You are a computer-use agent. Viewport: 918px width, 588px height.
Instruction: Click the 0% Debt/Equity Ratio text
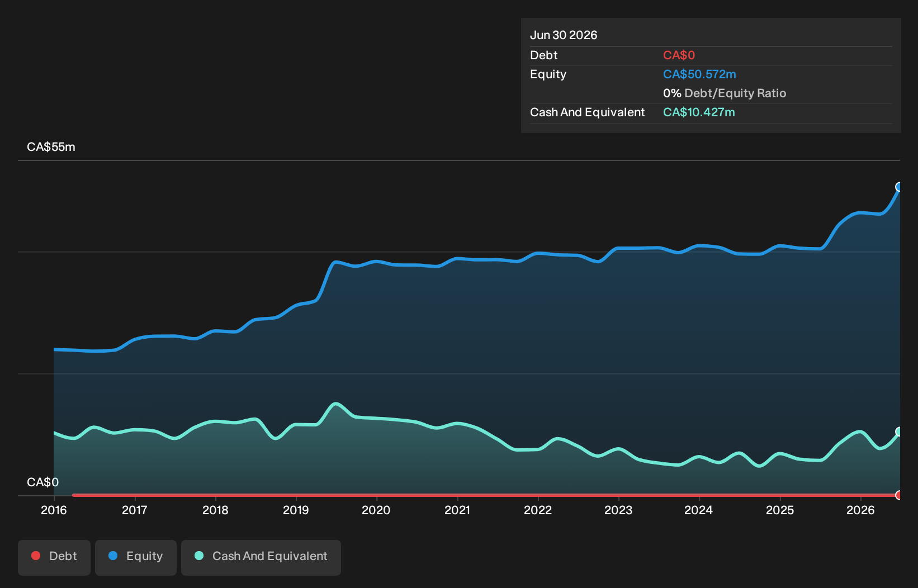tap(725, 93)
